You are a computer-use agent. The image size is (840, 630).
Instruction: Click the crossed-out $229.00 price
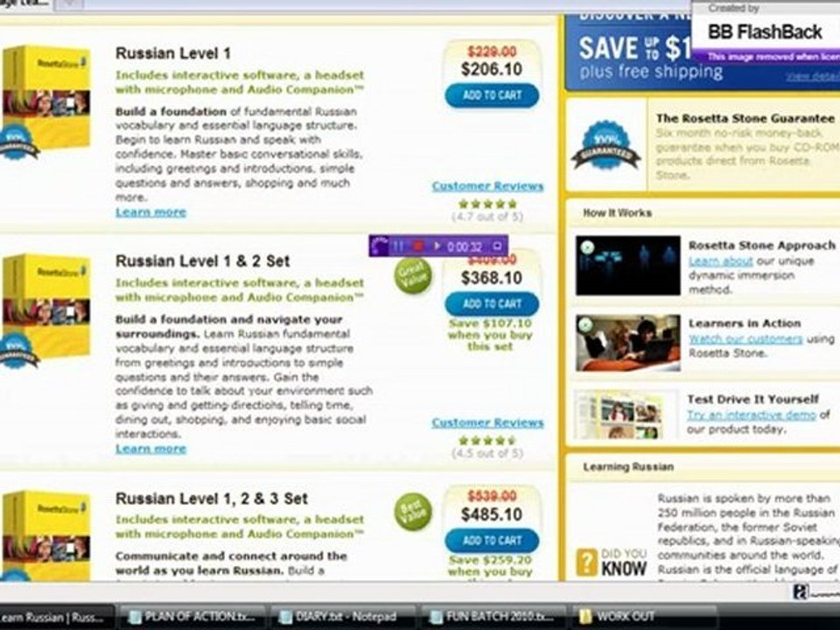pos(492,52)
